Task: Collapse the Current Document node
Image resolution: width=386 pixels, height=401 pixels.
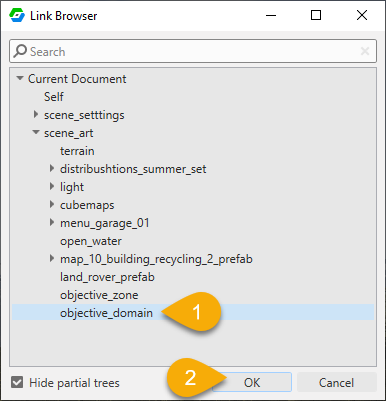Action: coord(20,78)
